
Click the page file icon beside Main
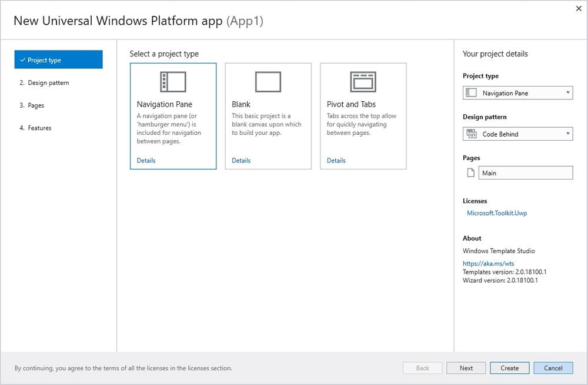click(470, 173)
